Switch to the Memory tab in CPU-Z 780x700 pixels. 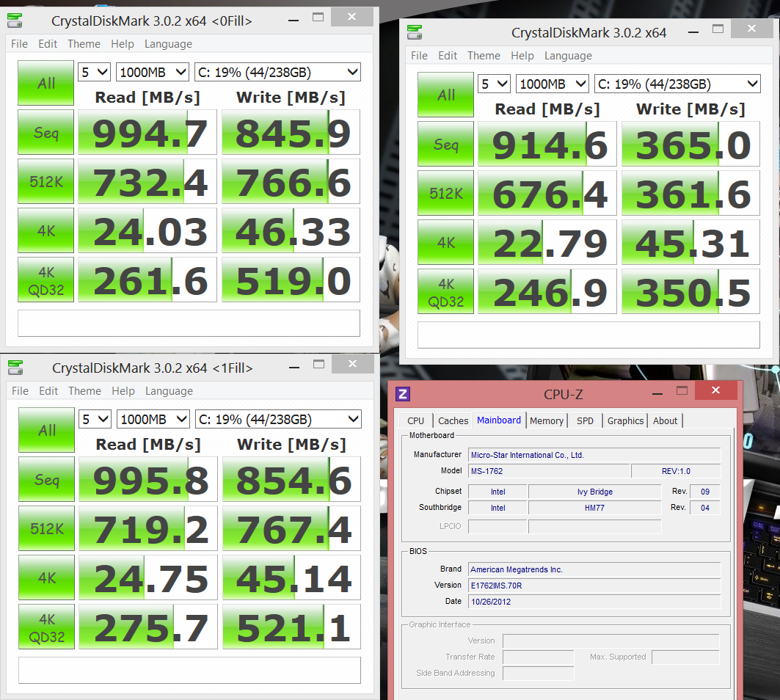click(546, 421)
